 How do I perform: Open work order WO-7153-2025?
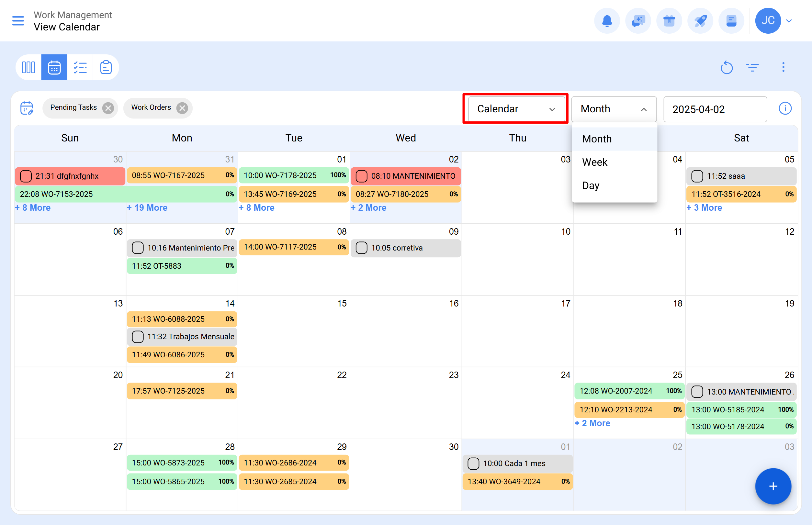tap(126, 194)
